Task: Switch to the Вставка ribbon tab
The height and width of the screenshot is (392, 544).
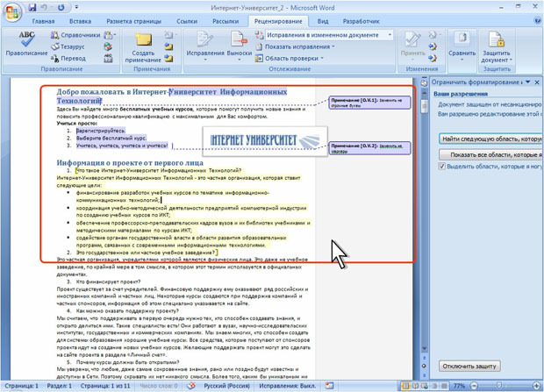Action: 80,21
